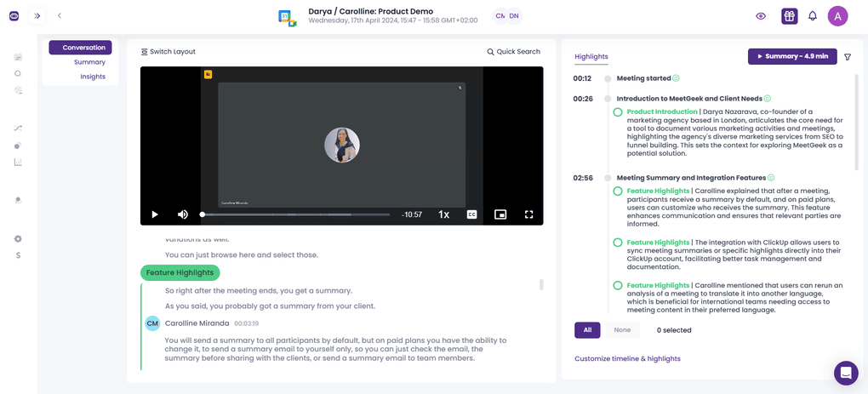868x394 pixels.
Task: Open the chat support widget
Action: pyautogui.click(x=846, y=373)
